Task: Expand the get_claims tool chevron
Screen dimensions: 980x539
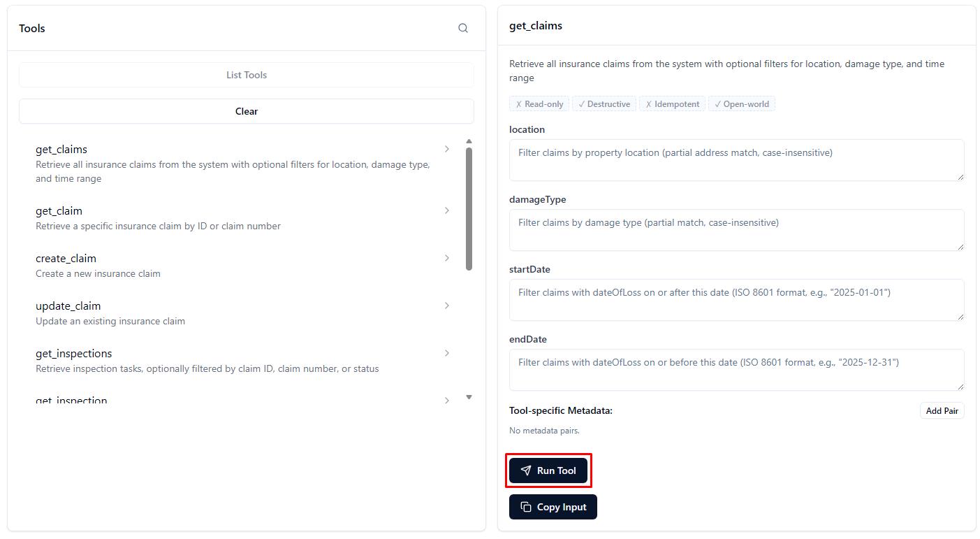Action: pos(447,149)
